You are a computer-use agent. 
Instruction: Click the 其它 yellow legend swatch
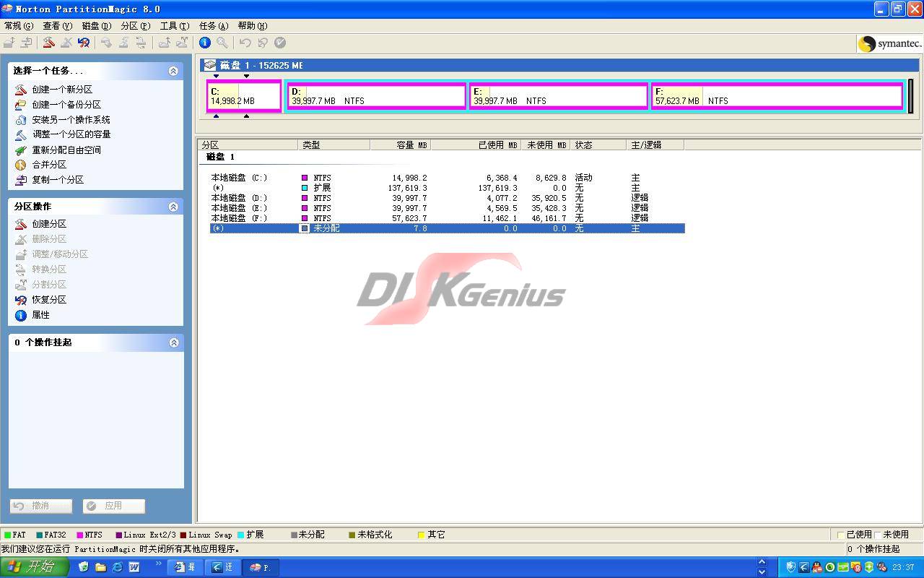[421, 535]
